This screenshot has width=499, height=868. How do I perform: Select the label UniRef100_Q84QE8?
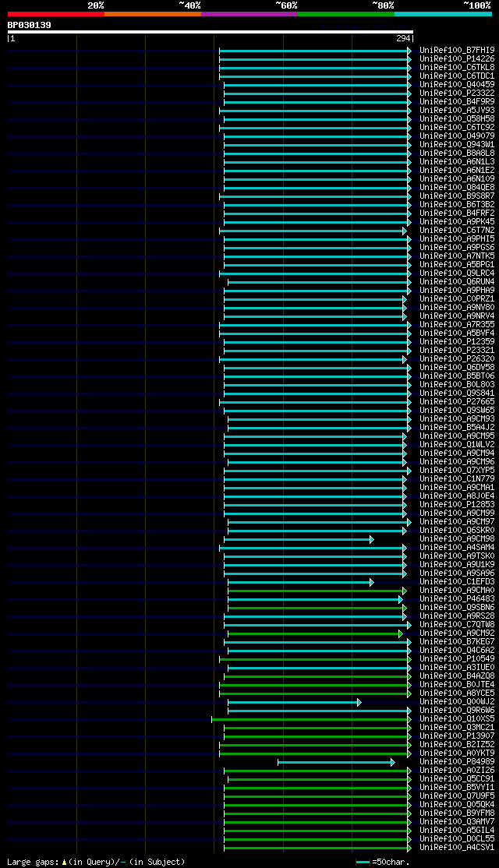pos(457,188)
